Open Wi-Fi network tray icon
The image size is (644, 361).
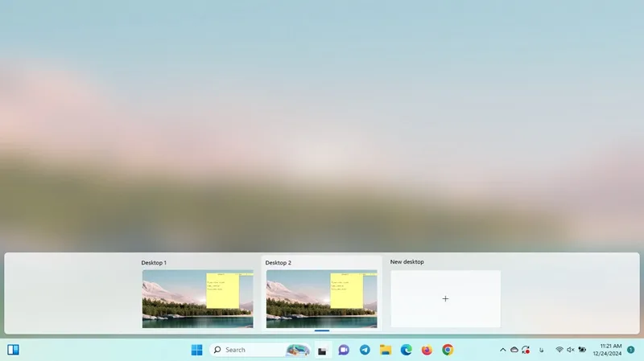559,350
